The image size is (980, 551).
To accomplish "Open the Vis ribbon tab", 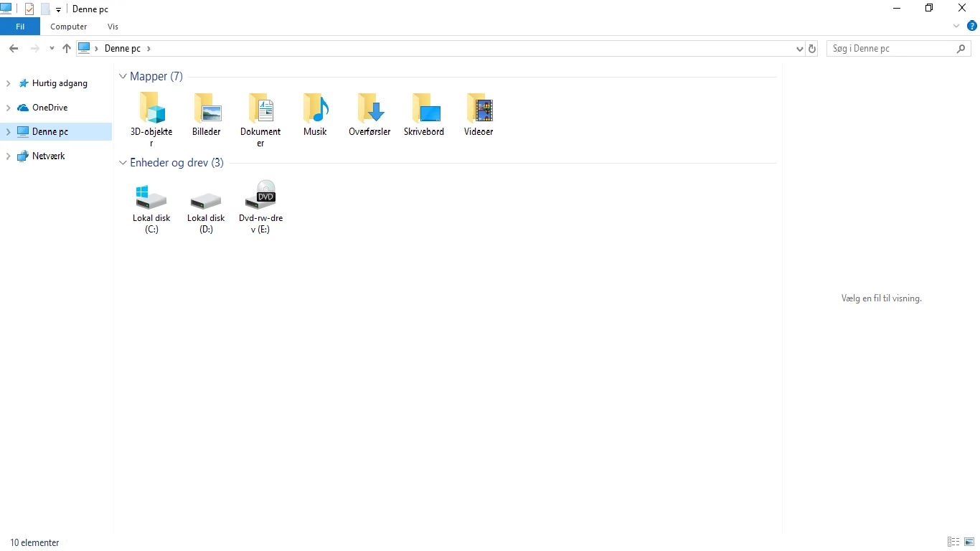I will 113,27.
